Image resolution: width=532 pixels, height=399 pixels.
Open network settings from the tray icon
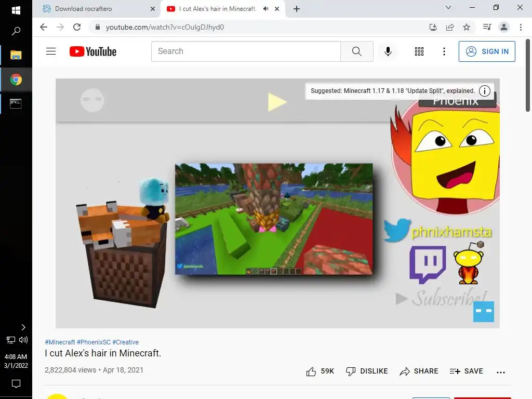pos(11,340)
